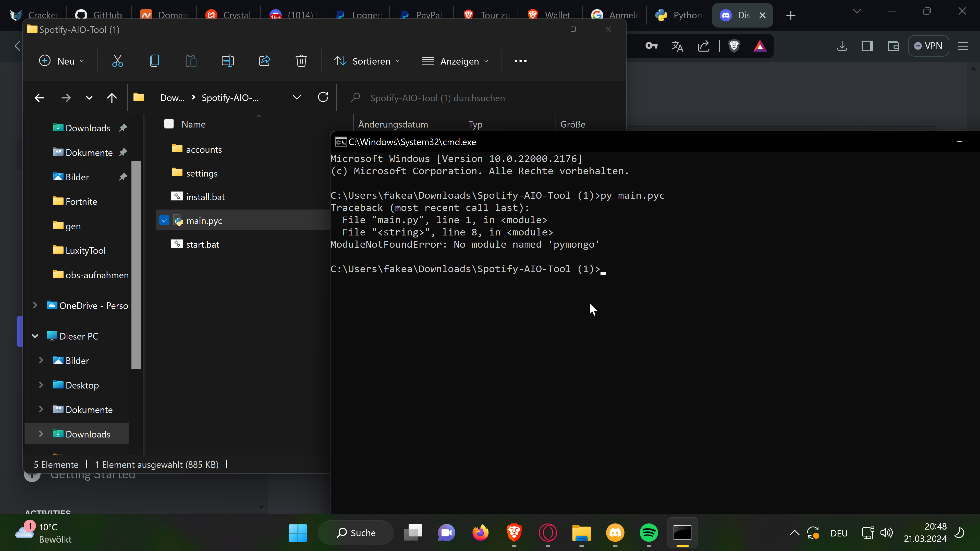Image resolution: width=980 pixels, height=551 pixels.
Task: Click the Copy icon in Explorer toolbar
Action: 154,61
